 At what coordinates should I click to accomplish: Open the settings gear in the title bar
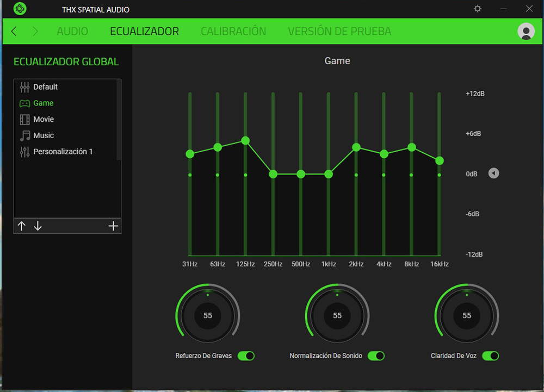[477, 9]
